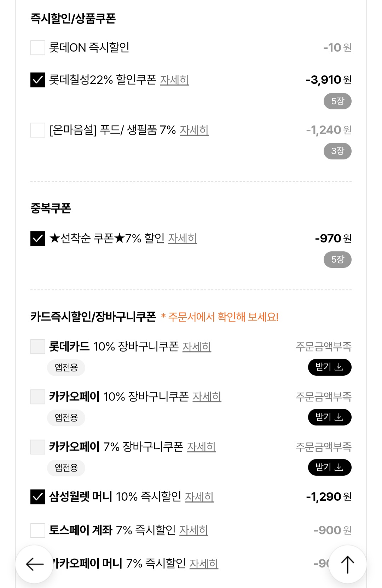Tap the 5장 badge under 롯데칠성 coupon
This screenshot has height=588, width=382.
(337, 101)
